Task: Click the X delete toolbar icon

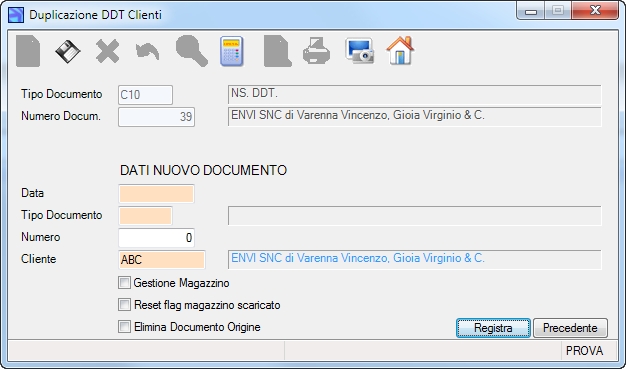Action: (107, 51)
